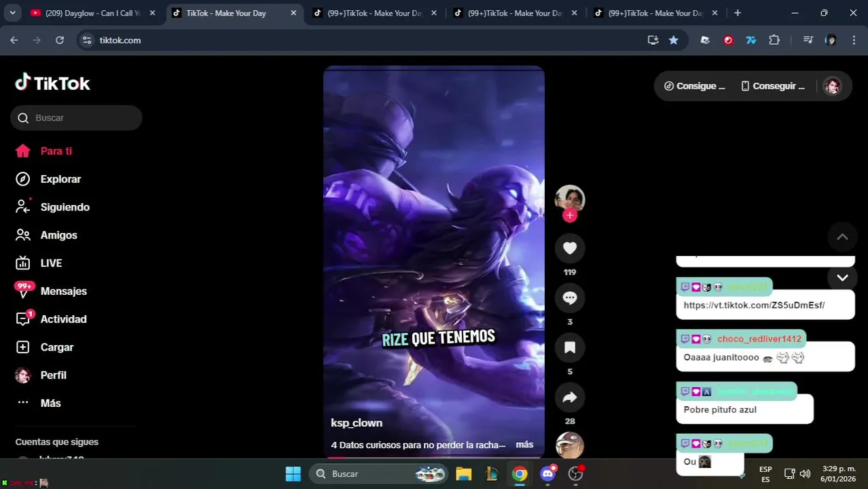Open the TikTok profile avatar top right

832,86
